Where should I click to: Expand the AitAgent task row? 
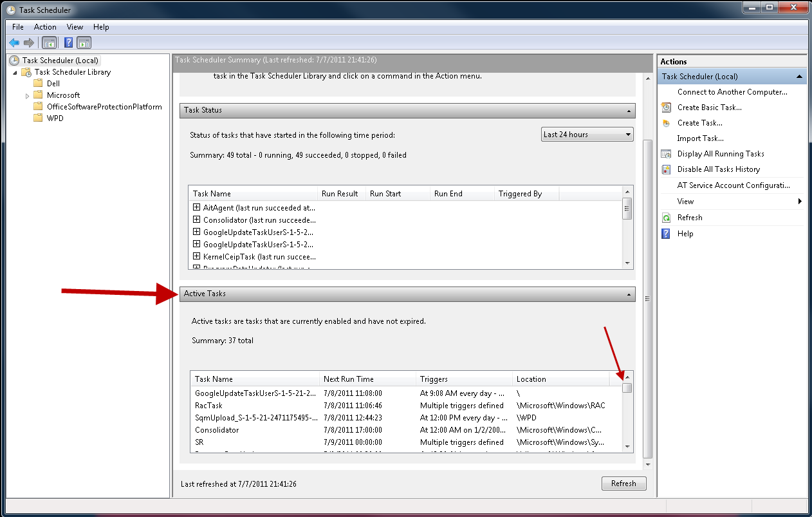[197, 207]
